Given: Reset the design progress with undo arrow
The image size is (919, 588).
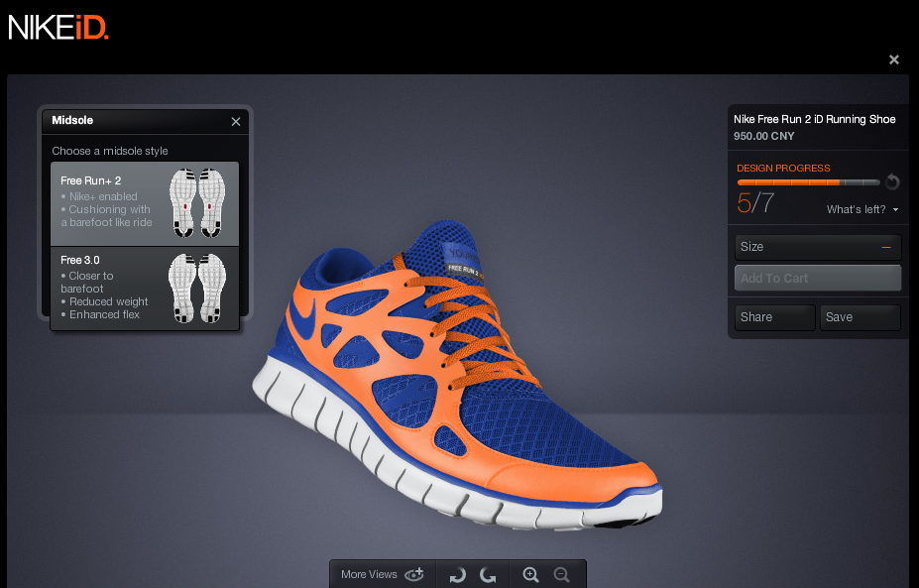Looking at the screenshot, I should [x=892, y=181].
